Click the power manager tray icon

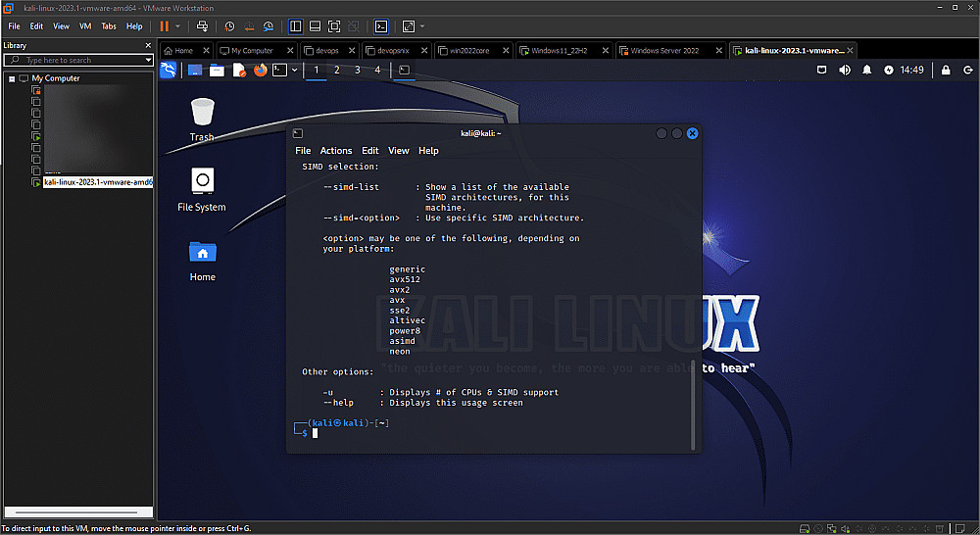(888, 70)
